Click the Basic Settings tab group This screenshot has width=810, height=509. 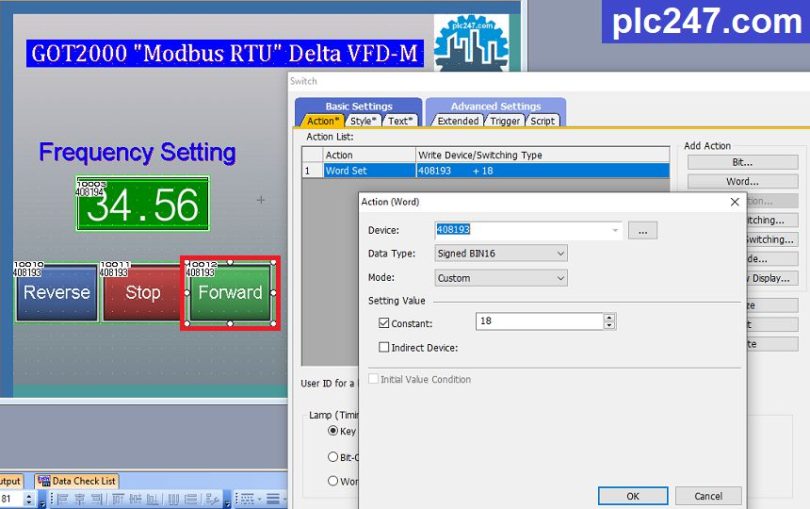(359, 106)
